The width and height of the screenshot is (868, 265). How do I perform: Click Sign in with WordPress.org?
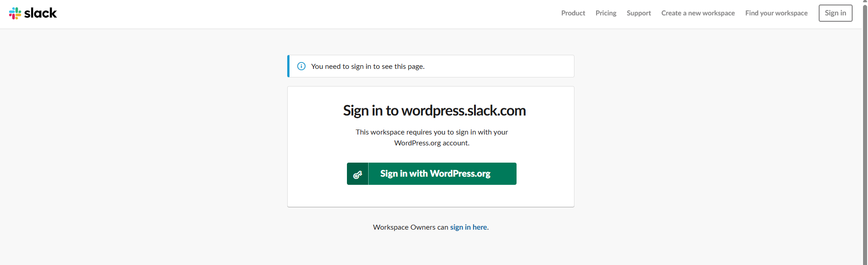435,173
